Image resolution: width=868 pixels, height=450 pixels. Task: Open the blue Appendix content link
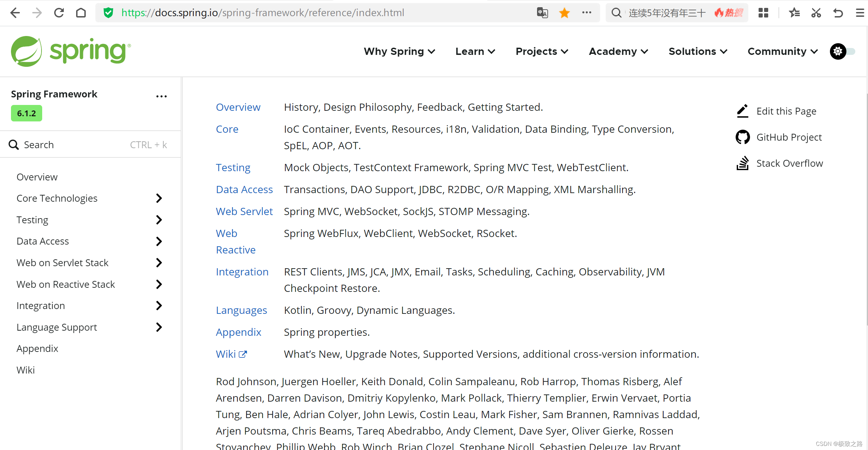[x=238, y=332]
